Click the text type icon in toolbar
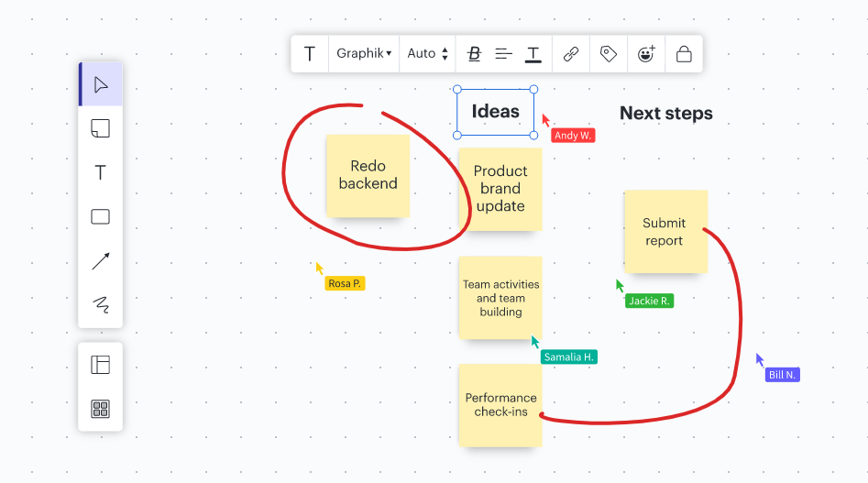Screen dimensions: 868x483 (x=310, y=54)
